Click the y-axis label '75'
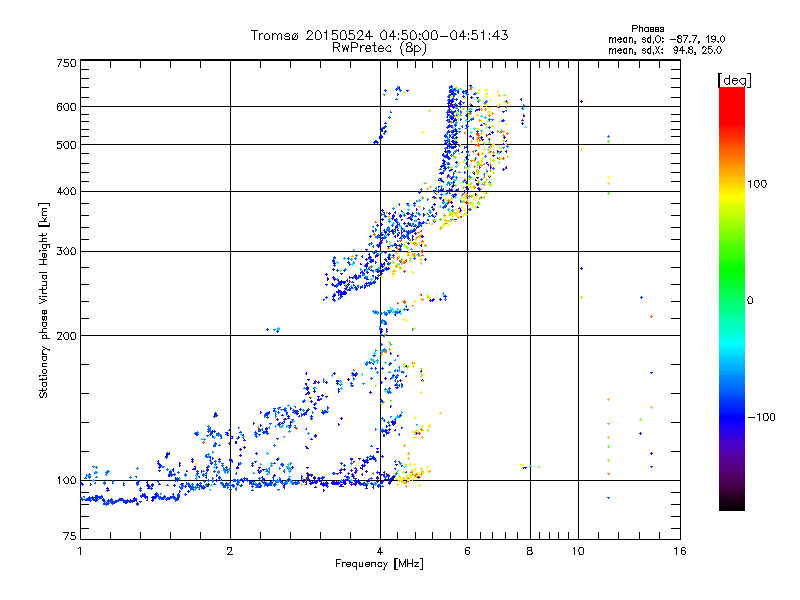The image size is (800, 600). point(70,536)
